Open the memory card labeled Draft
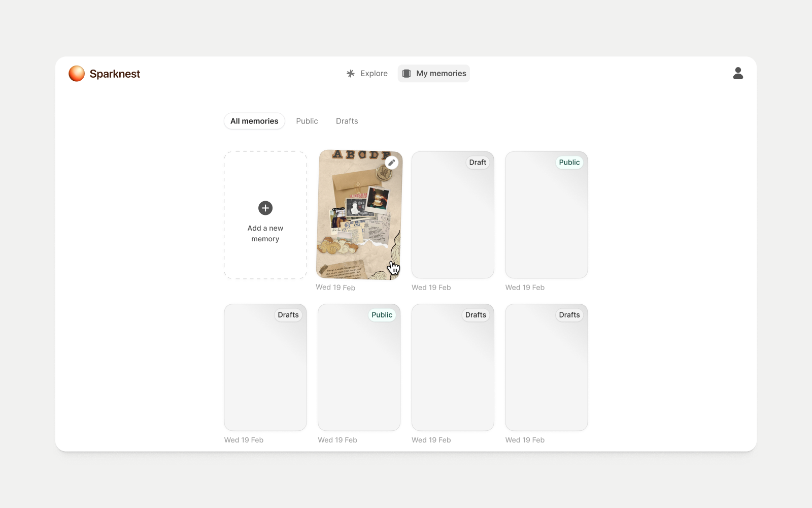The width and height of the screenshot is (812, 508). [x=453, y=215]
